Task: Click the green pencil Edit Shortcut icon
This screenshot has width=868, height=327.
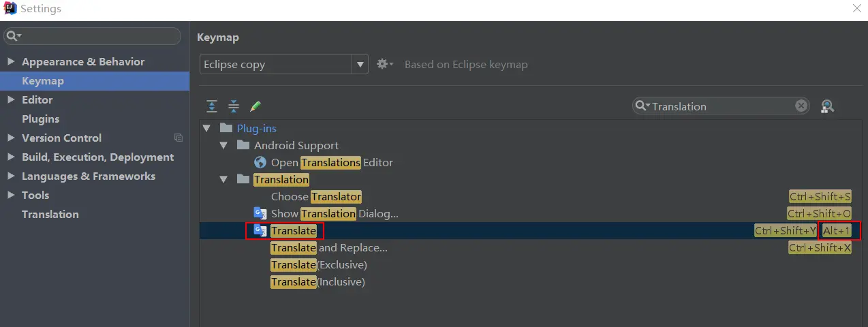Action: (x=255, y=106)
